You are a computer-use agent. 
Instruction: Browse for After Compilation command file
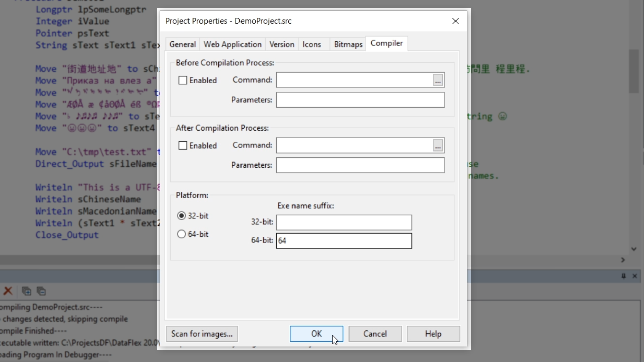(x=438, y=146)
